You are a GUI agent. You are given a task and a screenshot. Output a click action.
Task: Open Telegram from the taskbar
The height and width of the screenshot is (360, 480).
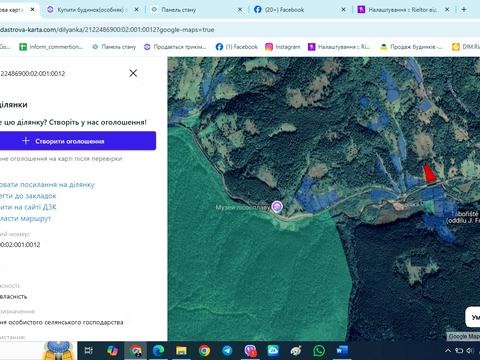[227, 351]
